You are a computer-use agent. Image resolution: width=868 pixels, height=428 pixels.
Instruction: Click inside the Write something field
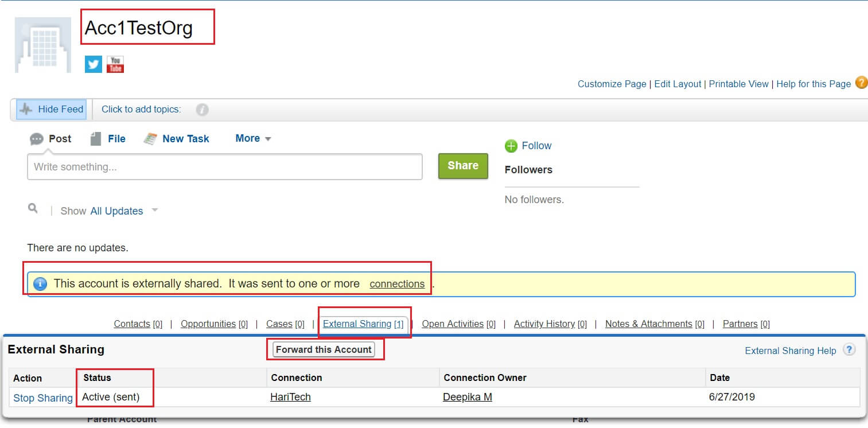coord(224,166)
